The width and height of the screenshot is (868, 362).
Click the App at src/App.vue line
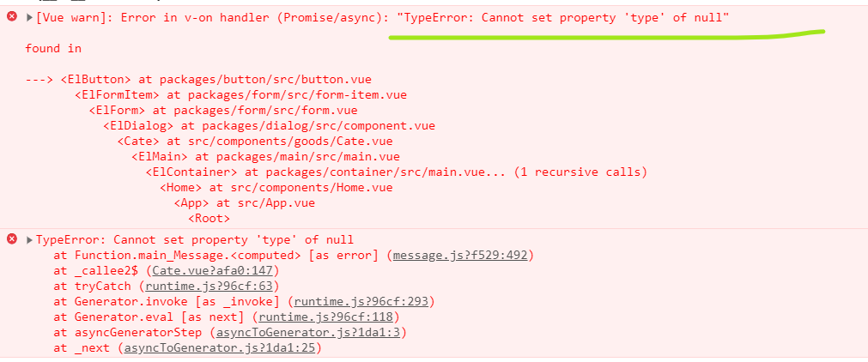pyautogui.click(x=244, y=203)
